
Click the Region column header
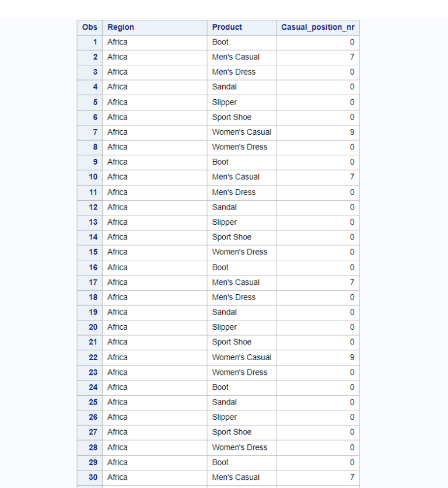click(x=155, y=27)
